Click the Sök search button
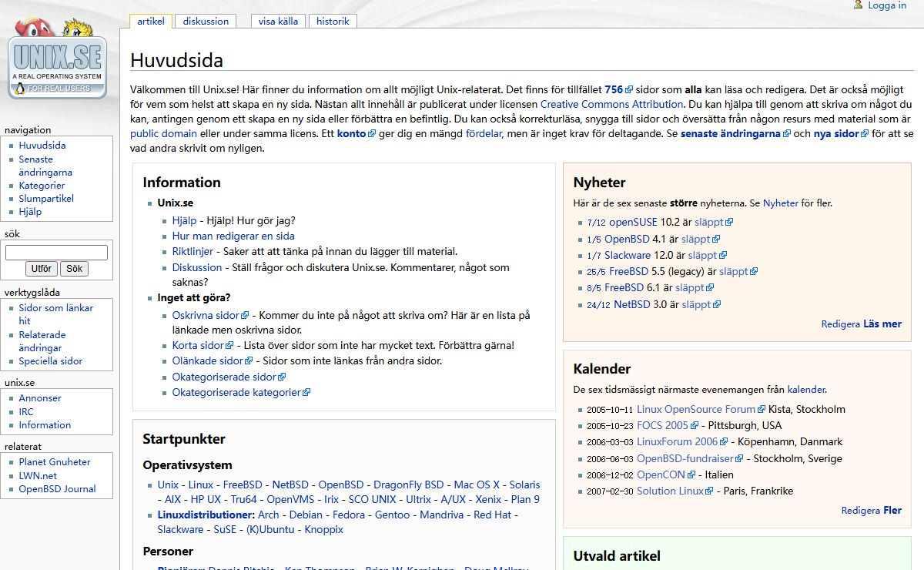Screen dimensions: 924x570 pos(74,269)
